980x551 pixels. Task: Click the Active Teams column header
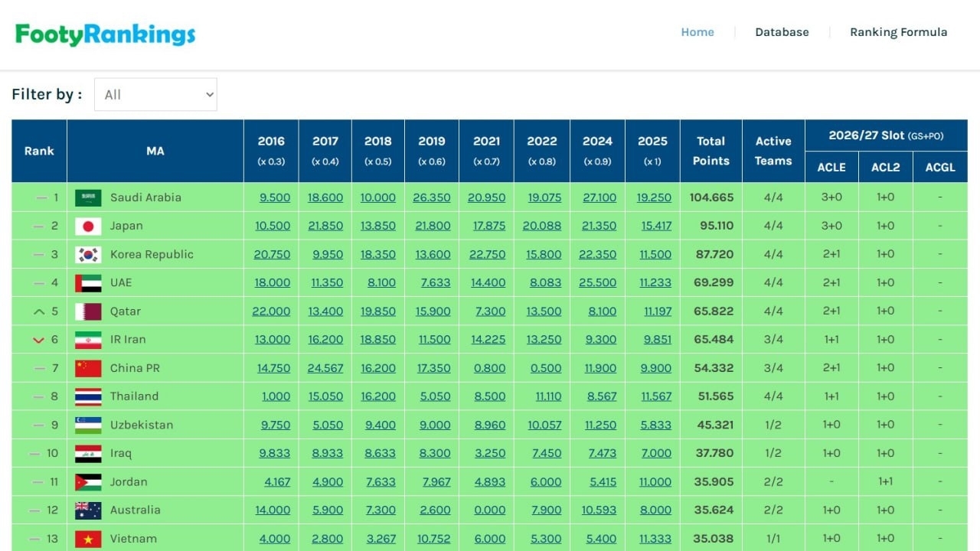click(773, 151)
